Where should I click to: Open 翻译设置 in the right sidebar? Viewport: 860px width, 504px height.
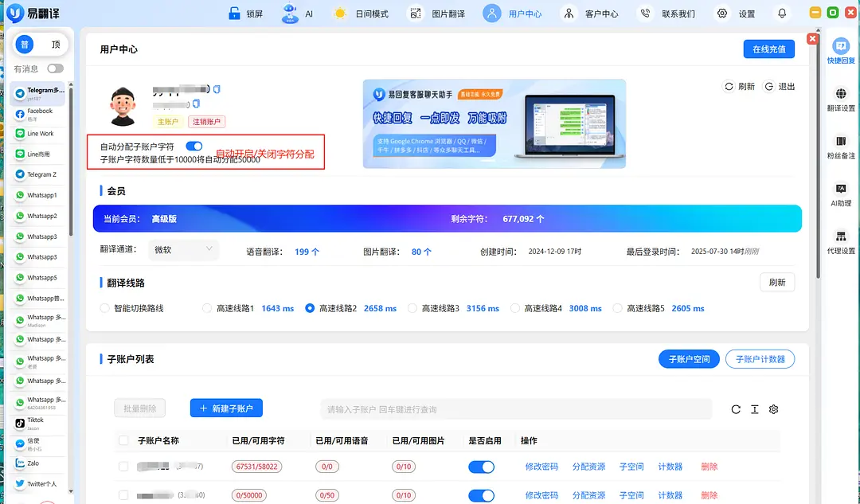pyautogui.click(x=840, y=97)
